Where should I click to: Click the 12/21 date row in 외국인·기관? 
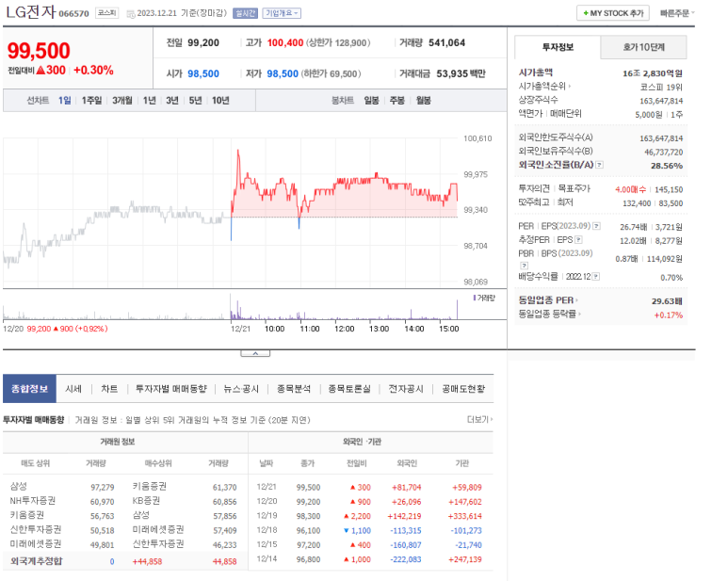pos(370,487)
